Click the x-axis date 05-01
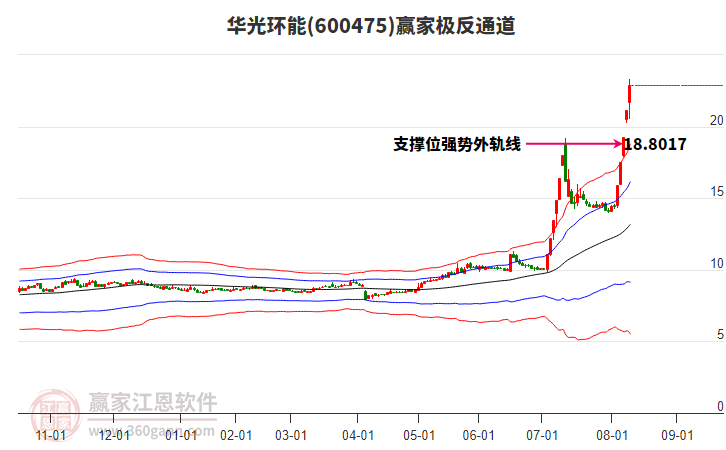 coord(419,435)
